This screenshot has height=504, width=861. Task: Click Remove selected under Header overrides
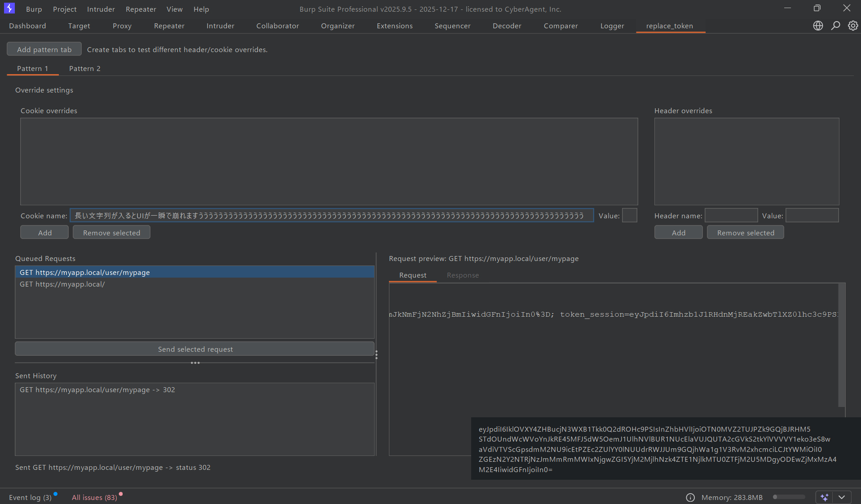tap(745, 233)
